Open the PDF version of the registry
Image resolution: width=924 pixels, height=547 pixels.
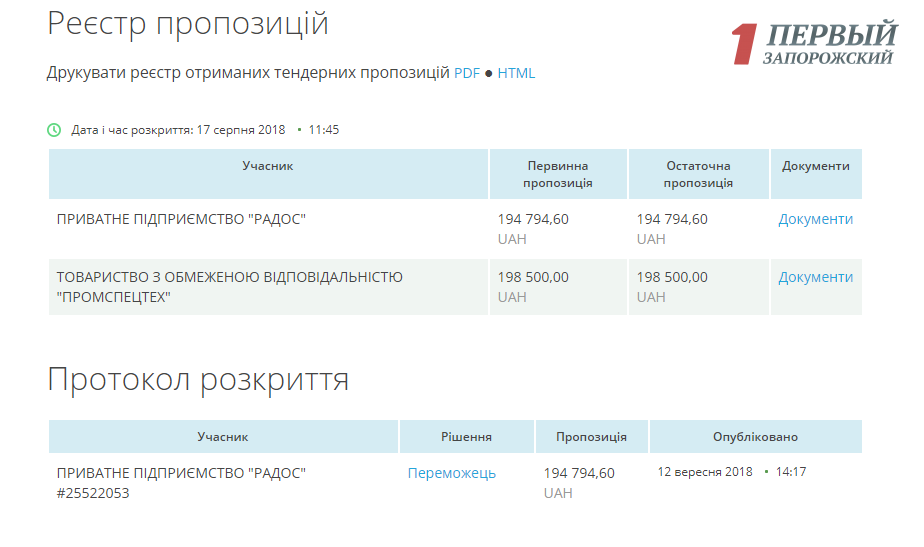pyautogui.click(x=467, y=73)
